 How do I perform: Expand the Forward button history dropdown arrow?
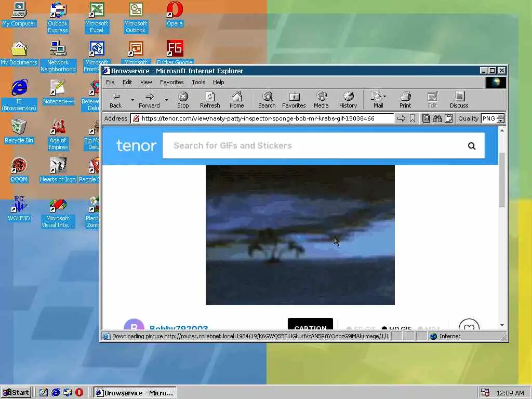166,100
